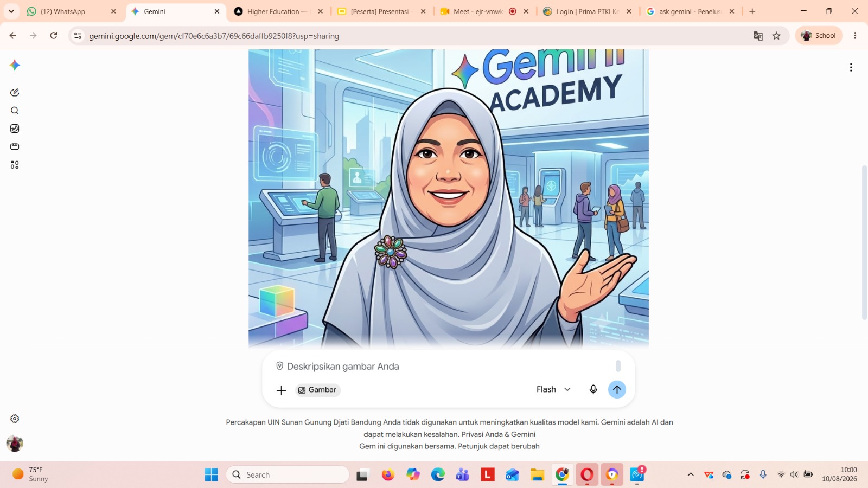868x488 pixels.
Task: Open Gemini settings gear icon
Action: click(15, 419)
